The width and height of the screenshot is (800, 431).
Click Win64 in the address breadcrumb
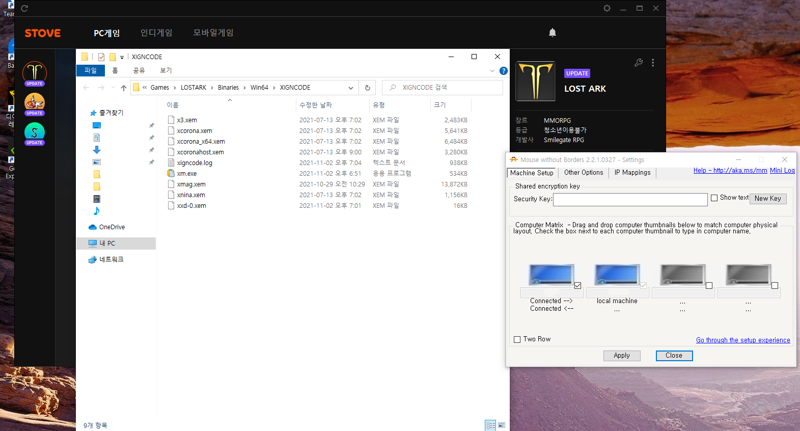click(259, 88)
